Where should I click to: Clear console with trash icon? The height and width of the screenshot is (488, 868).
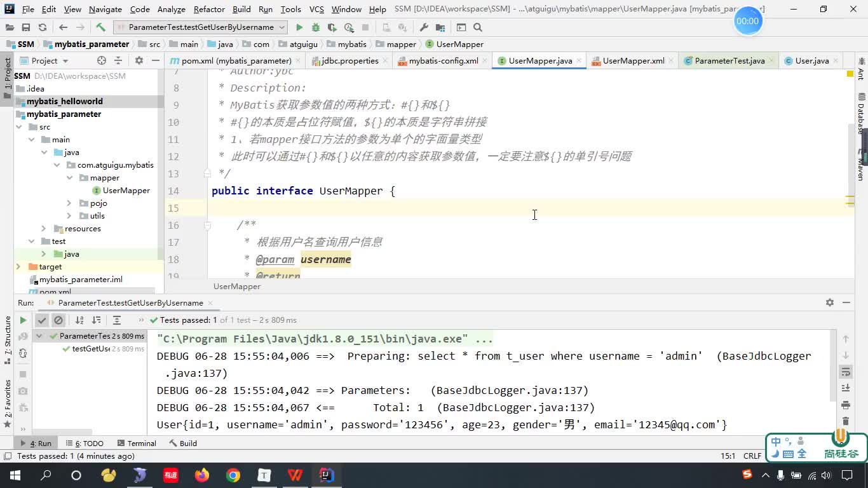tap(846, 421)
